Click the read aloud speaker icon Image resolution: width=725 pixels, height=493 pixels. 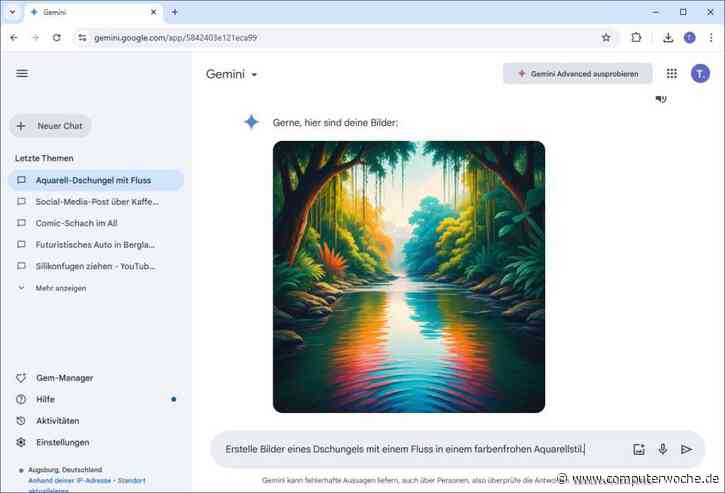(661, 99)
